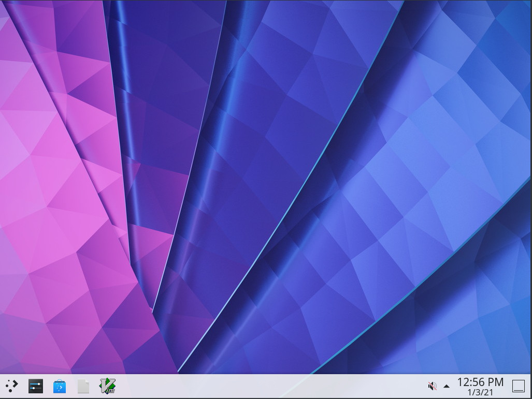Click the empty taskbar space
The height and width of the screenshot is (399, 532).
259,385
